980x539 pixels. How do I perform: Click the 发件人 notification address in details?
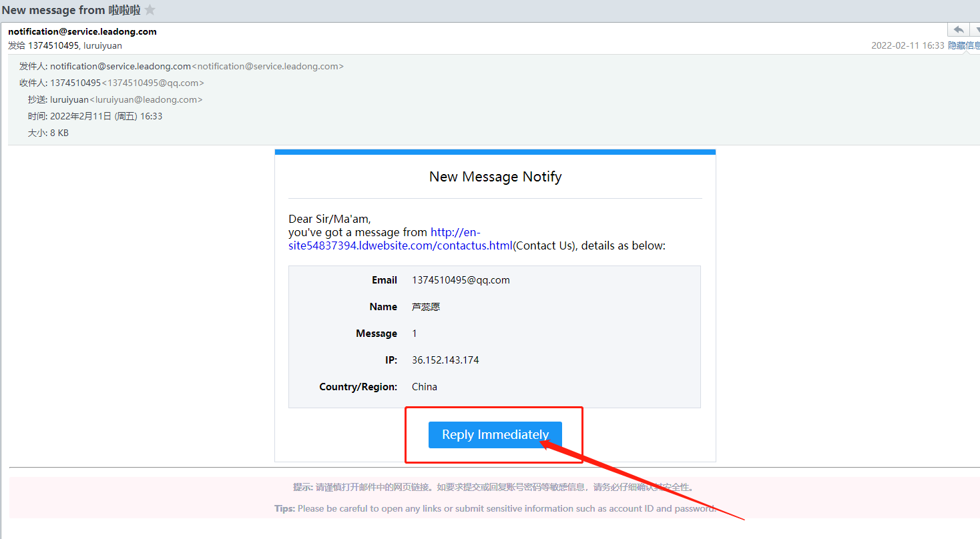tap(120, 66)
